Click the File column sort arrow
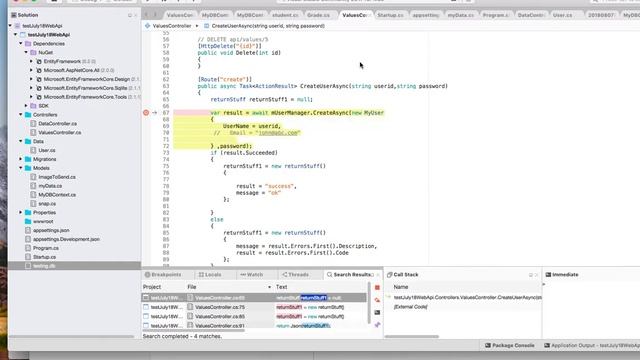 [x=269, y=287]
